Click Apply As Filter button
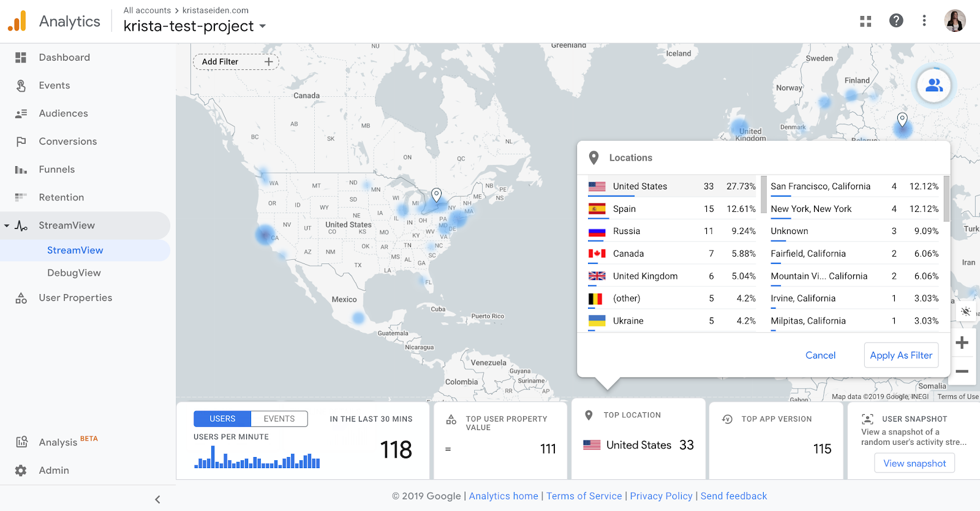This screenshot has height=511, width=980. (901, 355)
